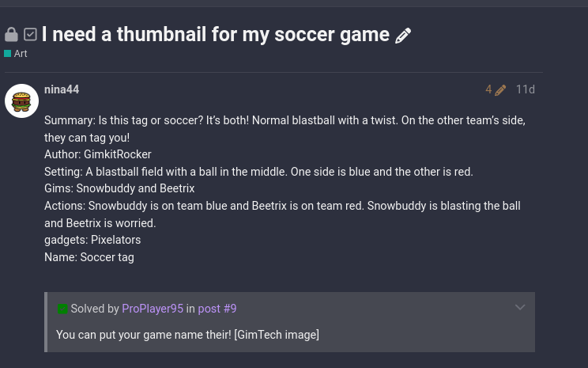Click the edit count number 4
588x368 pixels.
[x=488, y=89]
